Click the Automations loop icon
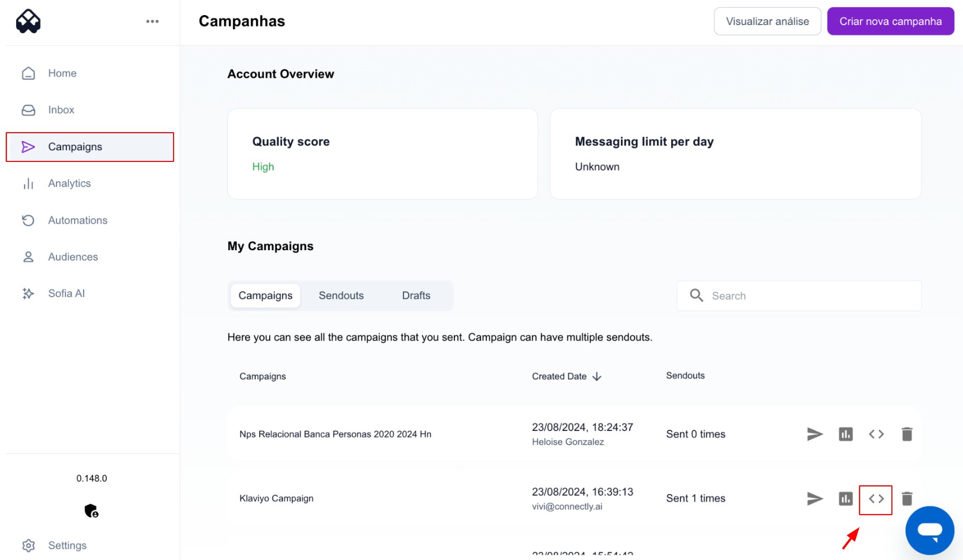 (x=28, y=220)
